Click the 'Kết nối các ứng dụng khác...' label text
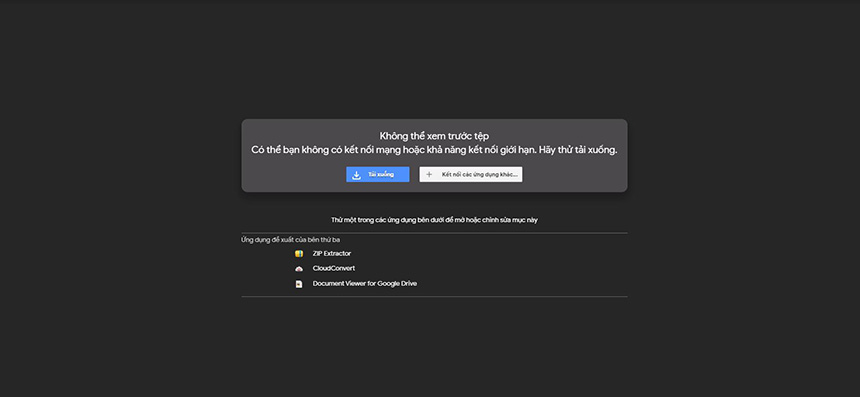Screen dimensions: 860x397 [479, 174]
